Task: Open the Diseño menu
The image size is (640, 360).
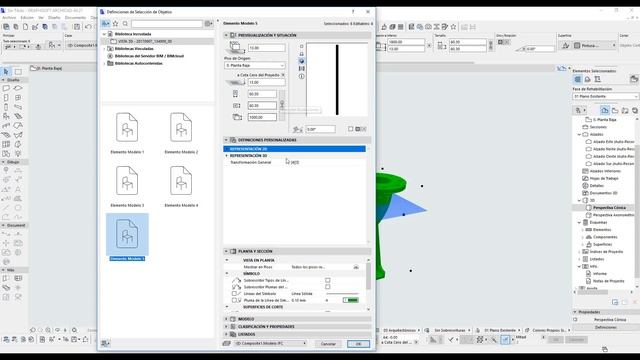Action: coord(54,18)
